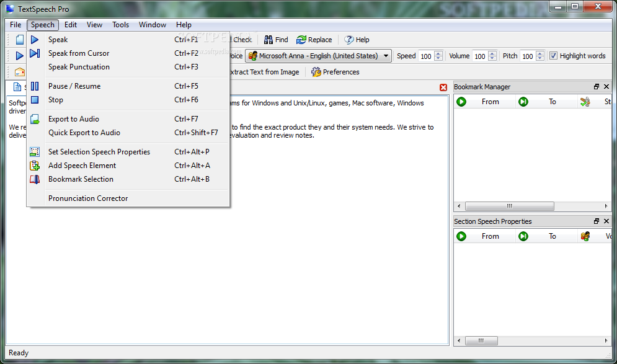Click the pause icon beside Pause / Resume
Viewport: 617px width, 364px height.
(35, 86)
